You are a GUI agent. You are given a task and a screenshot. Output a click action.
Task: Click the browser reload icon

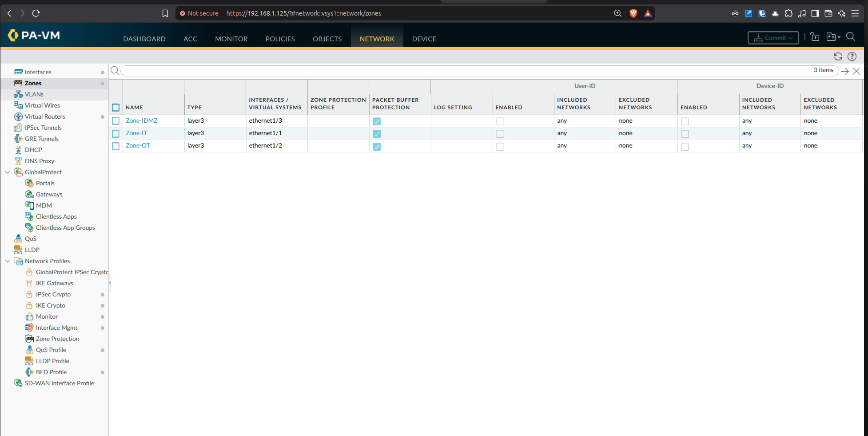[x=36, y=13]
